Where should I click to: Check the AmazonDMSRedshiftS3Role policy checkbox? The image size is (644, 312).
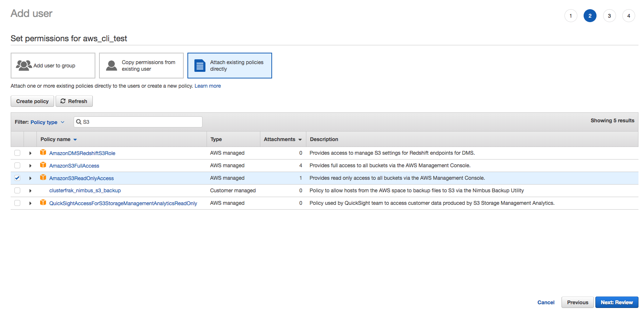click(x=17, y=153)
